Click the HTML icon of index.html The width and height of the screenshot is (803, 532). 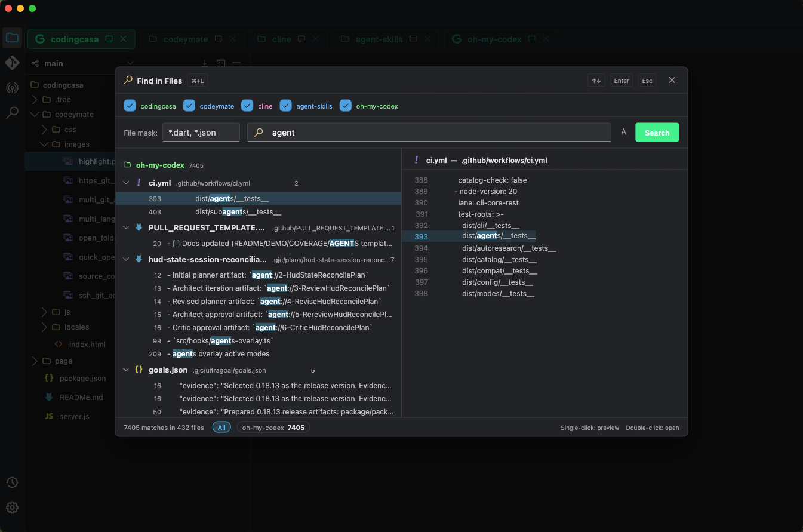coord(59,344)
